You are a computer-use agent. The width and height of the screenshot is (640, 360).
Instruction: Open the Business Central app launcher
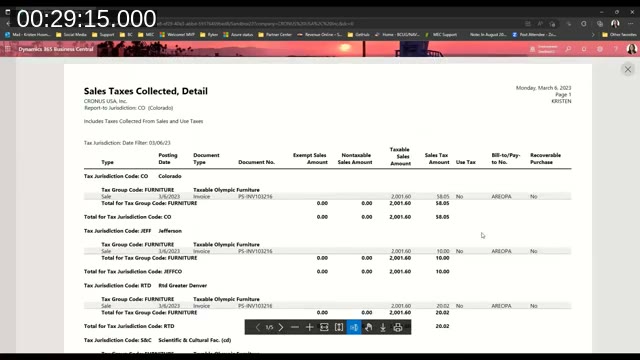pyautogui.click(x=8, y=49)
